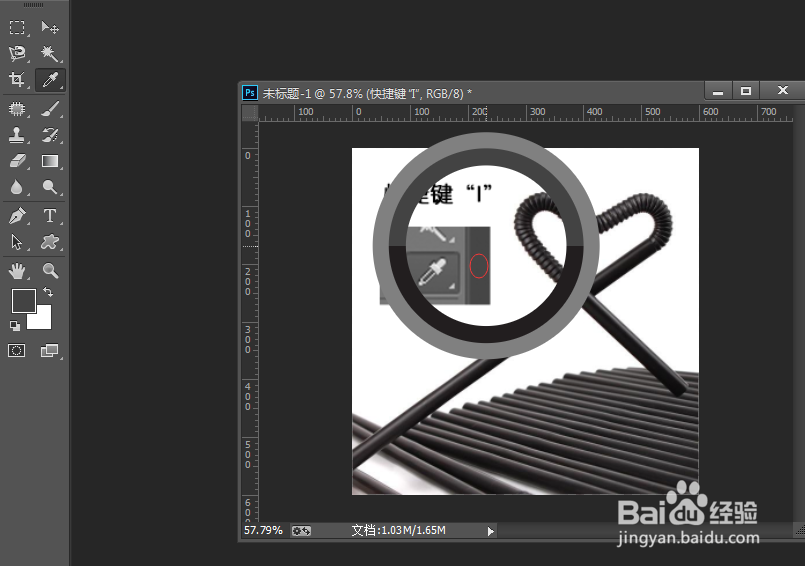Select the Lasso tool
The width and height of the screenshot is (805, 566).
[17, 53]
